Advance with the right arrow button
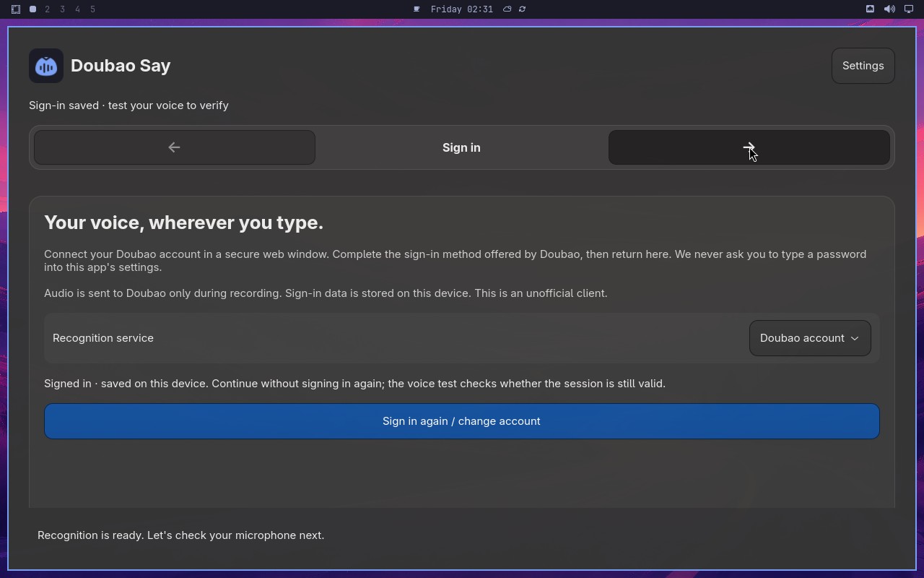Viewport: 924px width, 578px height. (749, 147)
